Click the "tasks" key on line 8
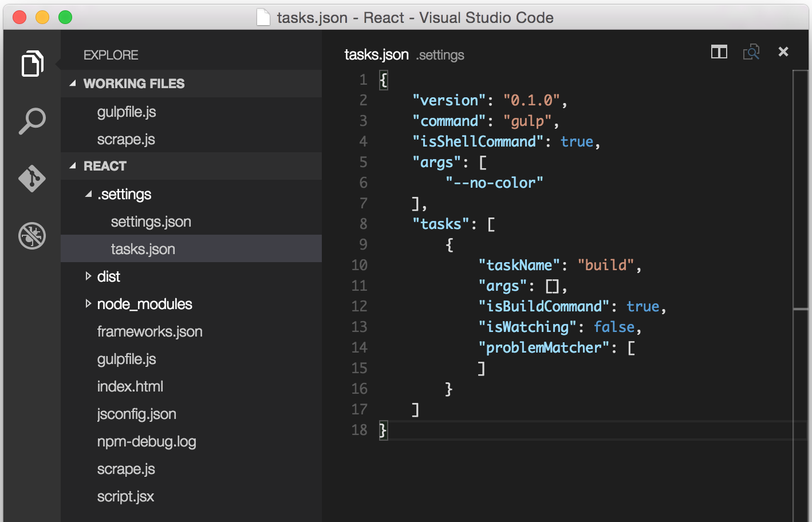This screenshot has width=812, height=522. pos(441,224)
